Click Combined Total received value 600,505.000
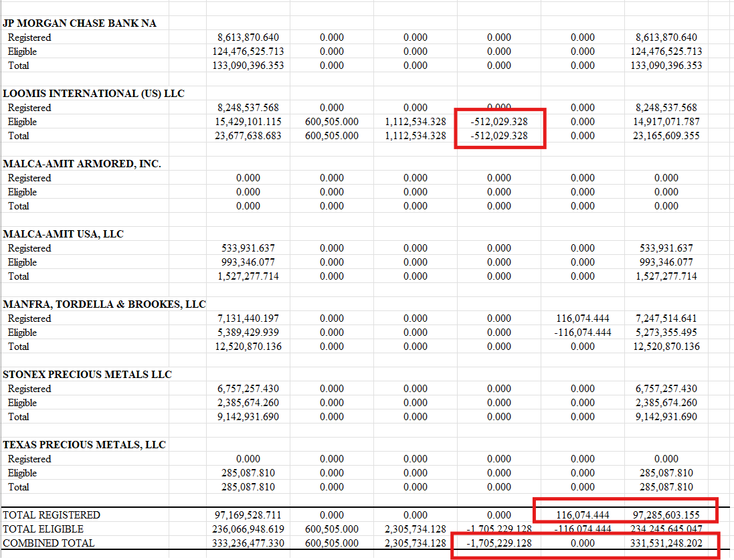 tap(332, 543)
